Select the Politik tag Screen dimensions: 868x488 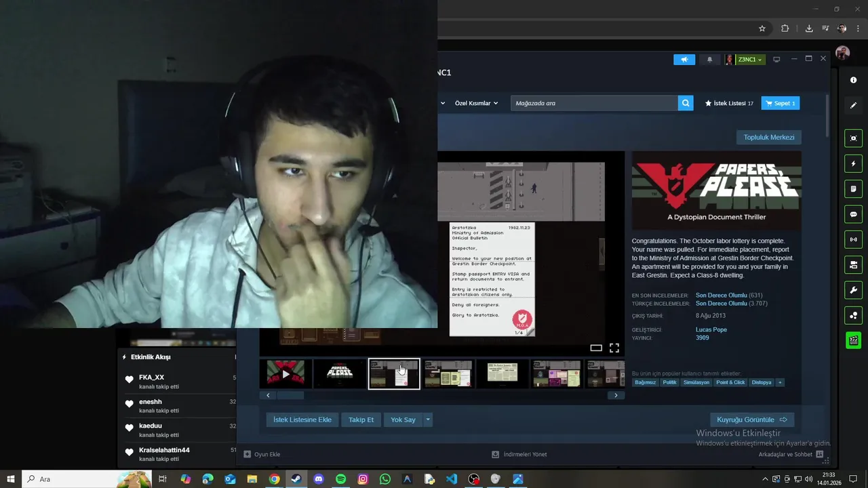[x=670, y=382]
